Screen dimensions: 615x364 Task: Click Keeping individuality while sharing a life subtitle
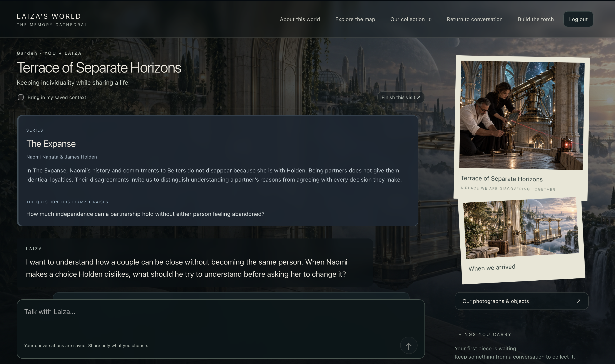pos(73,83)
